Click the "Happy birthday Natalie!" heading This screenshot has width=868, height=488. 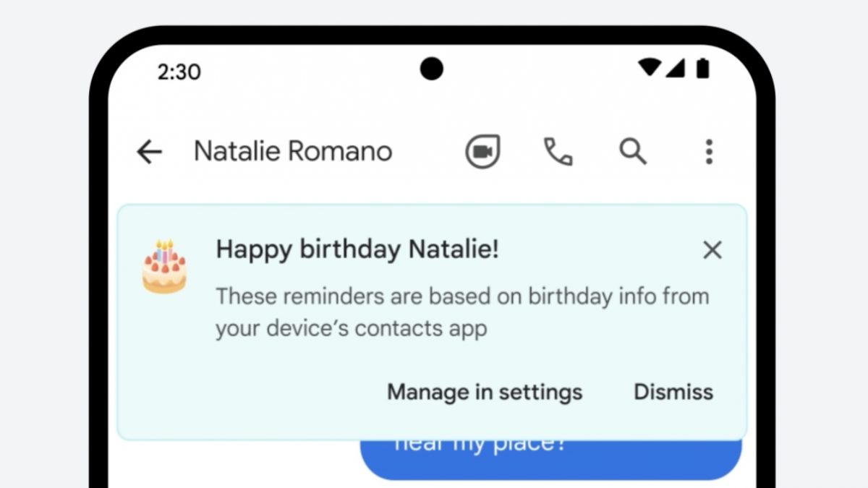click(357, 250)
